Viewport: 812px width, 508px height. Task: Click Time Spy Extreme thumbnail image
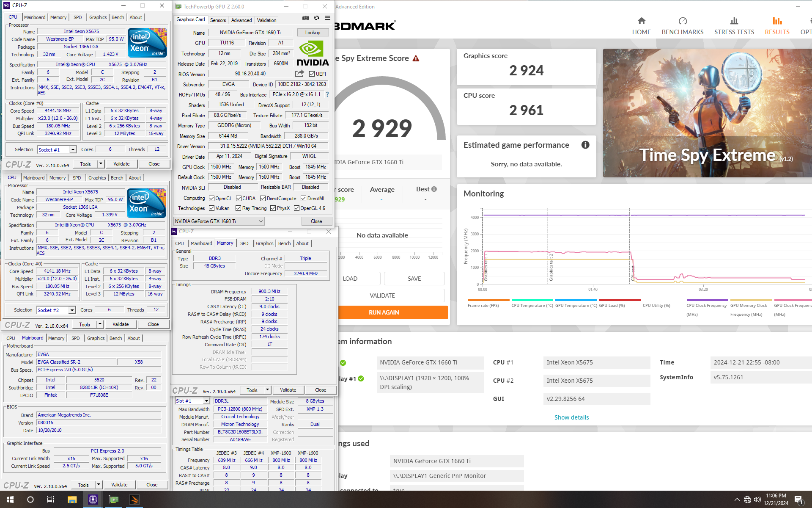pos(707,113)
